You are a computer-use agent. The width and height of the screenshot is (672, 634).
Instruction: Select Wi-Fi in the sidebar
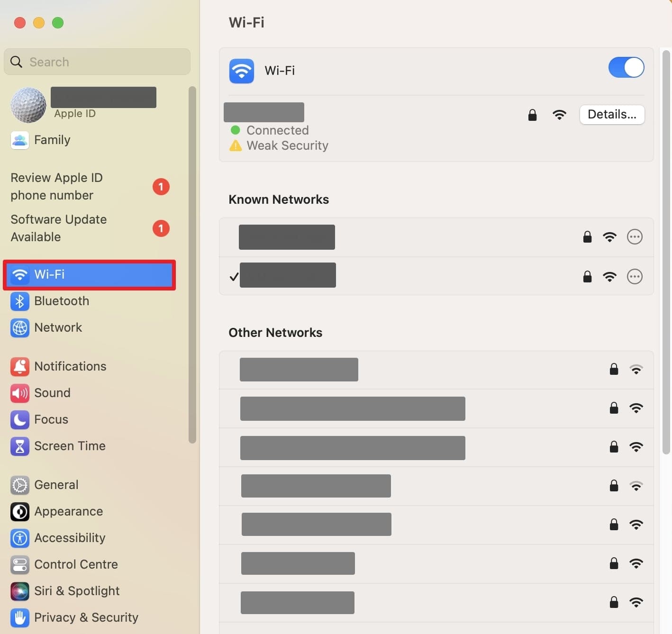point(90,275)
